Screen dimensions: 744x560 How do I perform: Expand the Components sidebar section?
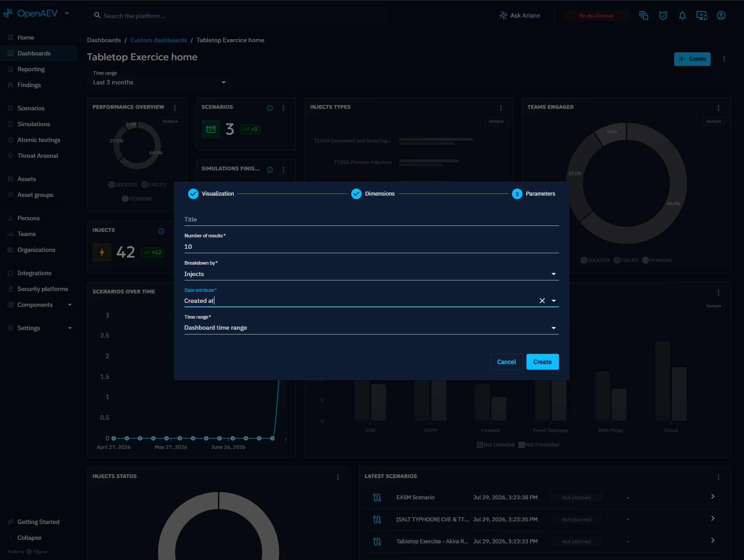(70, 305)
